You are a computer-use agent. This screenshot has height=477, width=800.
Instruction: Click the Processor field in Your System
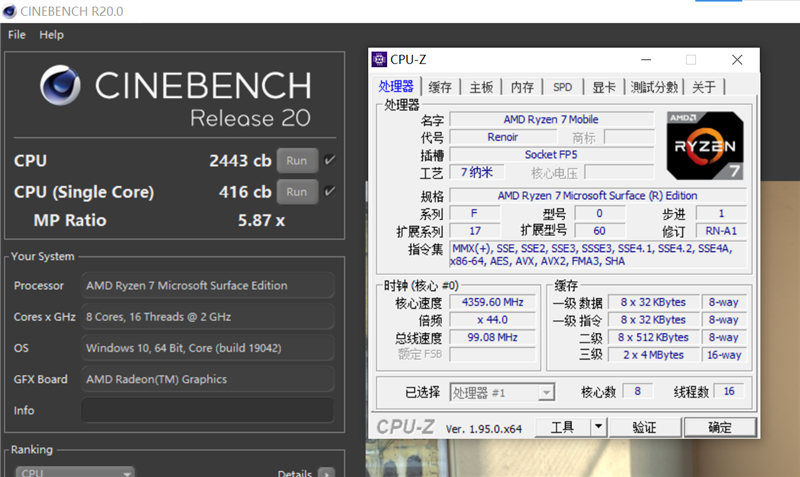[x=208, y=286]
